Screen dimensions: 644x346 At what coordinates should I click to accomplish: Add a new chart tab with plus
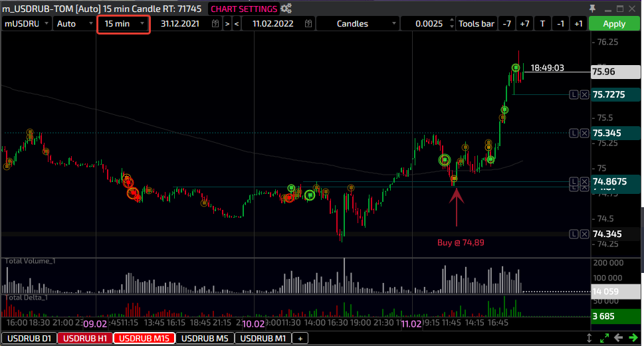(300, 338)
